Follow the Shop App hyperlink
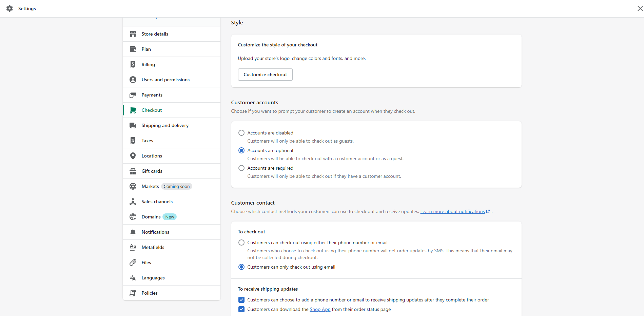This screenshot has height=316, width=644. [x=320, y=309]
